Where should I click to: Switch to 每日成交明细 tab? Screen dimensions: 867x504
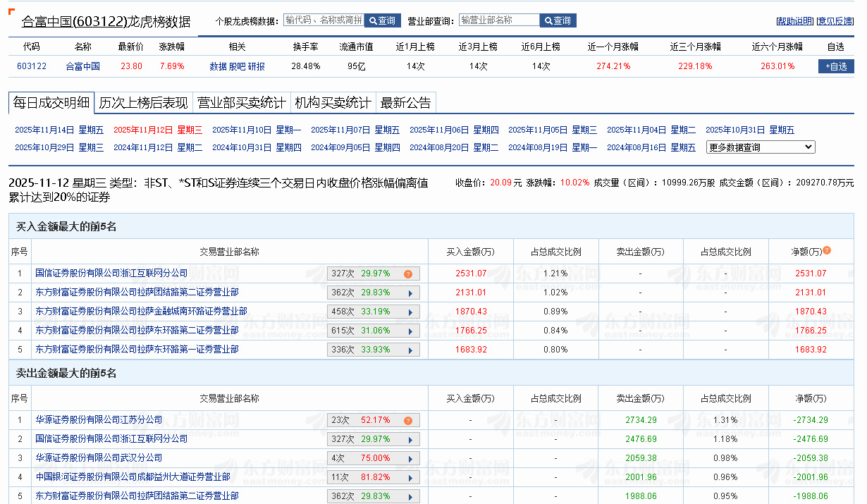51,103
